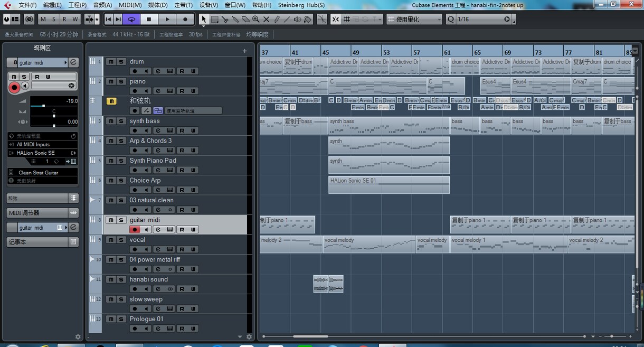Viewport: 644px width, 347px height.
Task: Expand the hanabi sound track
Action: (92, 279)
